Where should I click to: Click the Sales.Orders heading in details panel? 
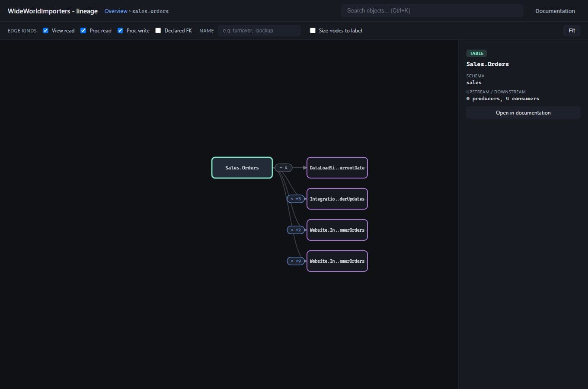(x=487, y=64)
